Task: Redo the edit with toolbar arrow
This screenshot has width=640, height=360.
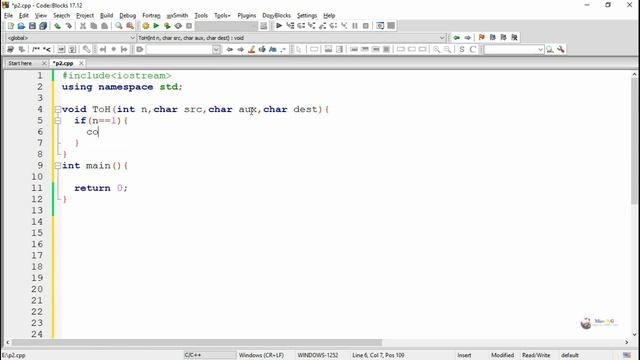Action: click(x=69, y=26)
